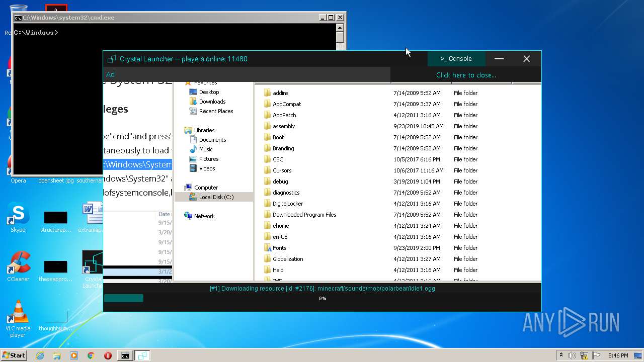Click date '9/23/2019 10:45 AM' of assembly

(x=419, y=126)
